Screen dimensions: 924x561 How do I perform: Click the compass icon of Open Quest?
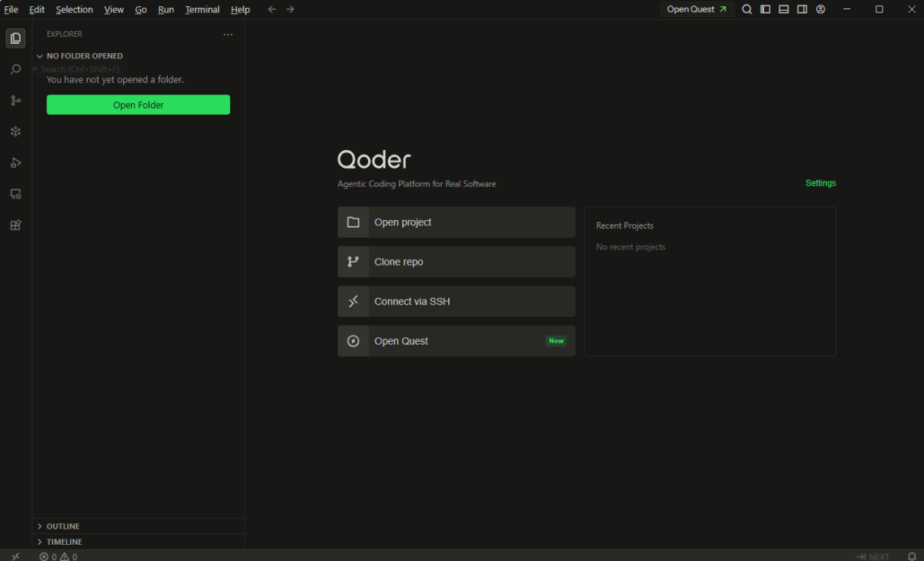point(353,341)
